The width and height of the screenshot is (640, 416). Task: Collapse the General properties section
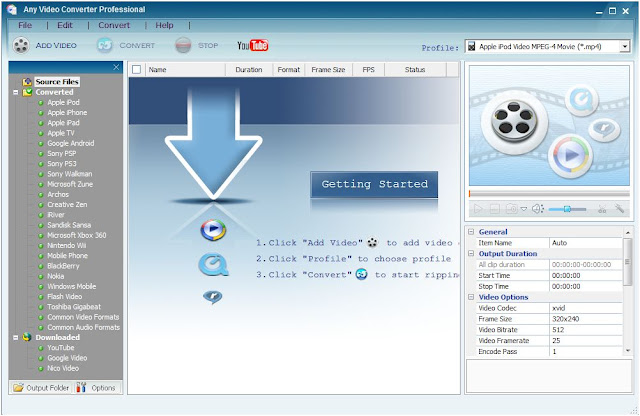coord(471,231)
